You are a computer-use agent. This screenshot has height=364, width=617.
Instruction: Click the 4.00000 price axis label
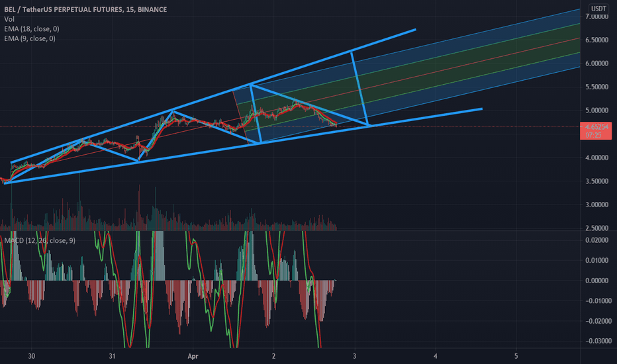(x=596, y=158)
